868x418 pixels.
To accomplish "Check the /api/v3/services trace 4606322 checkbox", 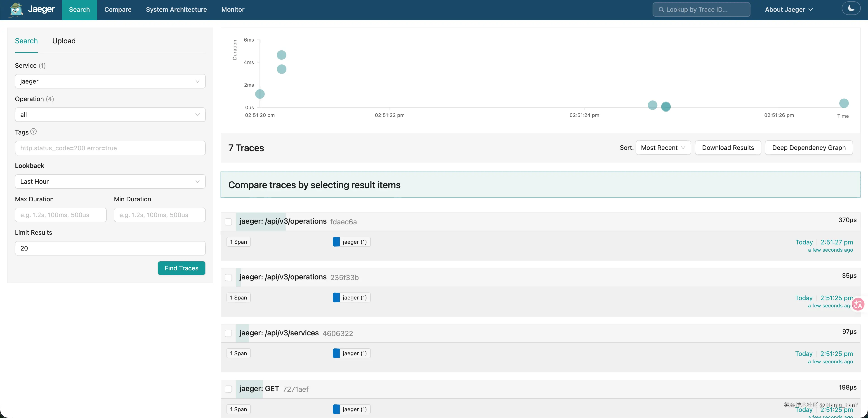I will (228, 333).
